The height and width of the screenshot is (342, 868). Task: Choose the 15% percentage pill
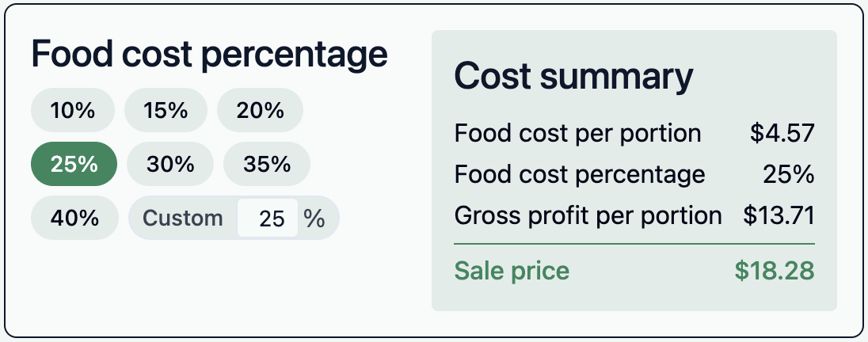[x=166, y=110]
